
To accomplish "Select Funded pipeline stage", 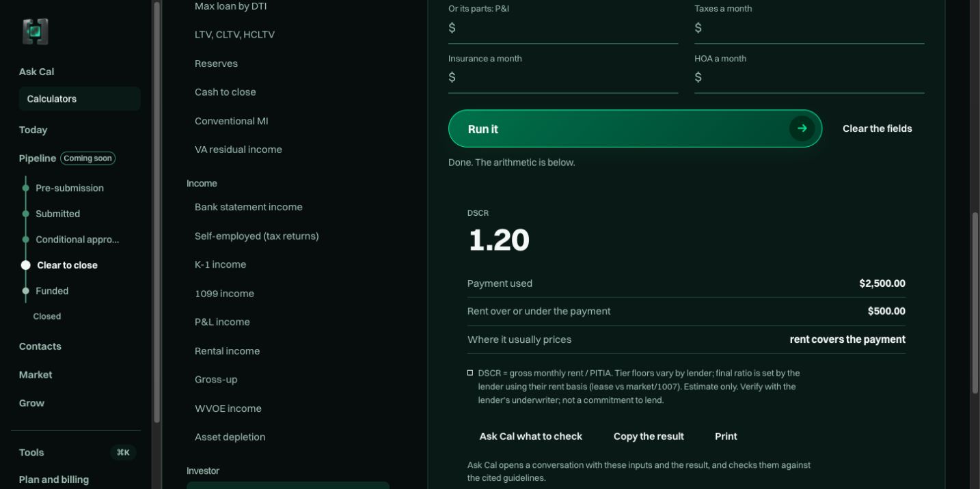I will (52, 291).
